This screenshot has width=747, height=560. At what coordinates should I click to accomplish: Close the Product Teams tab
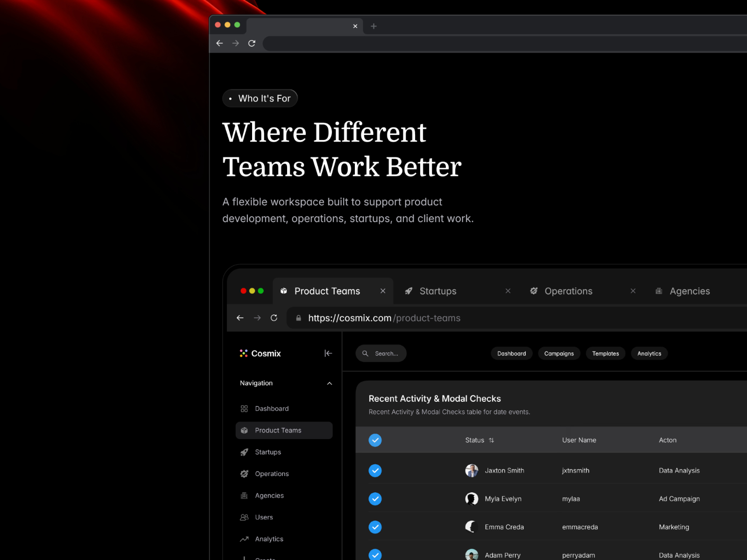383,291
